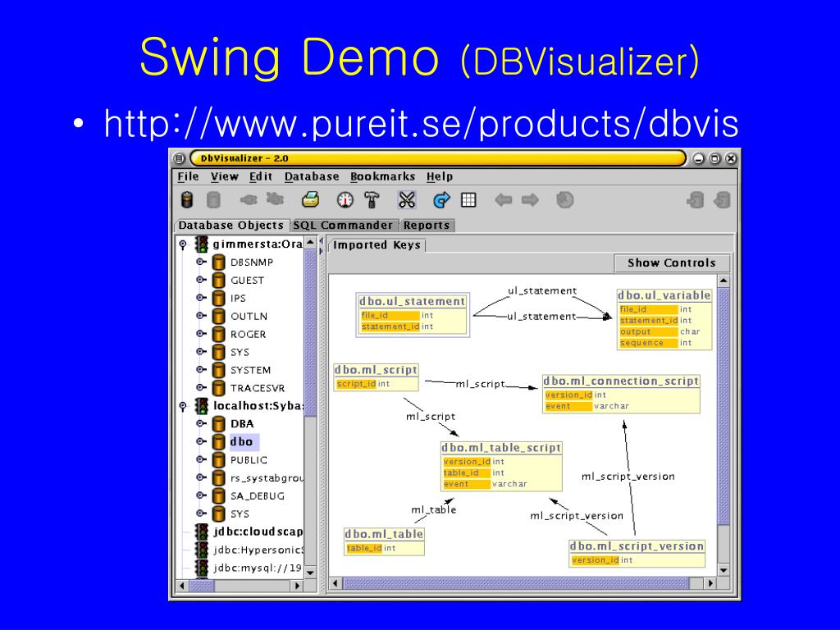Screen dimensions: 840x630
Task: Expand the TRACESVR schema node
Action: tap(201, 387)
